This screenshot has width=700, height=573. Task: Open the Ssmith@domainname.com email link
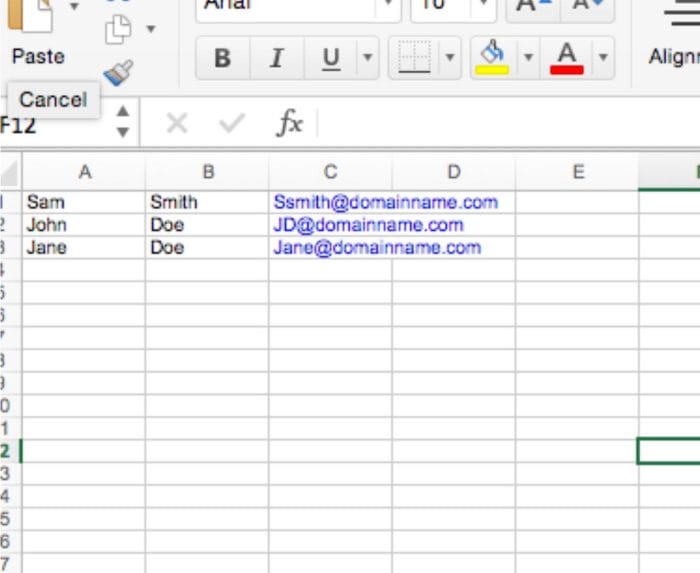click(x=386, y=202)
